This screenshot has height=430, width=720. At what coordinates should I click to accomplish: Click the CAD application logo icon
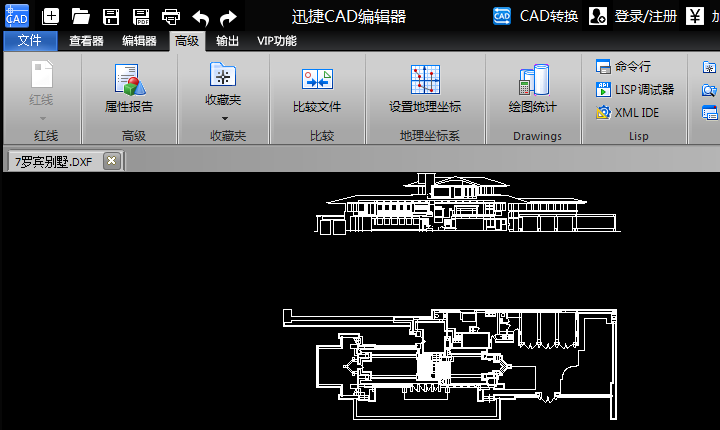click(17, 16)
